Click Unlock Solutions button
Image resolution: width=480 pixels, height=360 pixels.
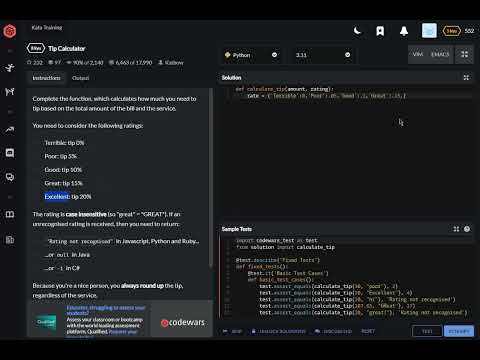coord(279,331)
